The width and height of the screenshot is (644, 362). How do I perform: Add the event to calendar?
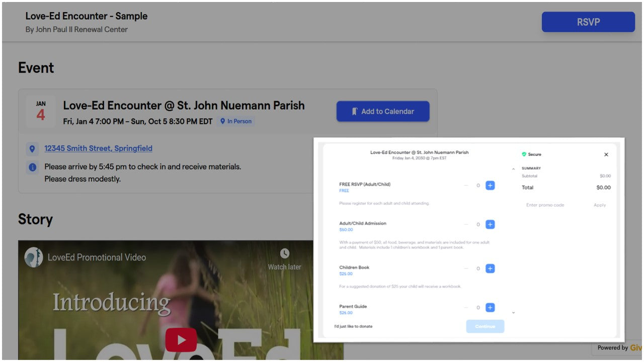383,111
